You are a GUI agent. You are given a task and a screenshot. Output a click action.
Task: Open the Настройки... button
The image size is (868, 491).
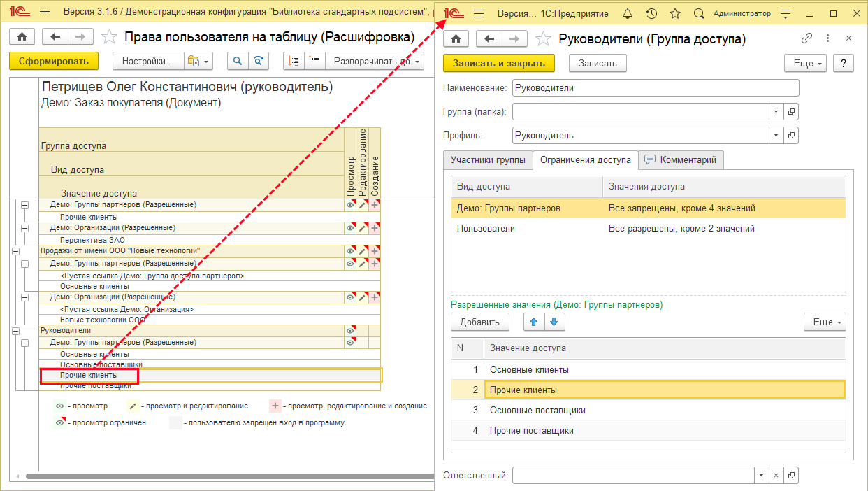click(x=148, y=62)
